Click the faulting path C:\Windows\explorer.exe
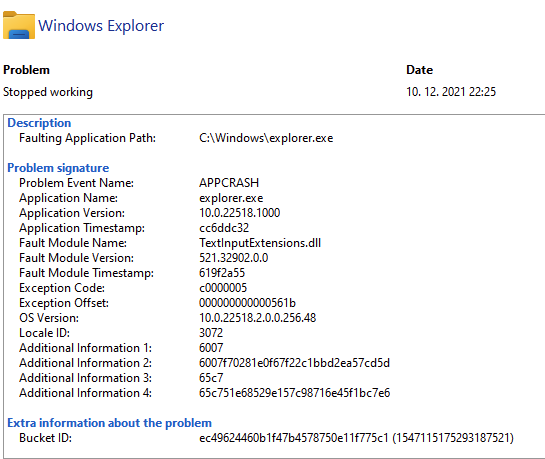Screen dimensions: 545x459 click(266, 138)
